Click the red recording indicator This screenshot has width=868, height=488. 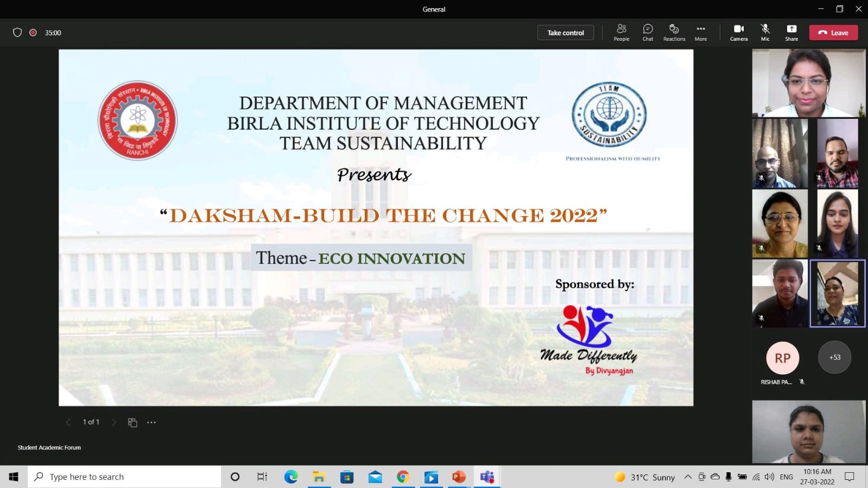click(x=33, y=33)
